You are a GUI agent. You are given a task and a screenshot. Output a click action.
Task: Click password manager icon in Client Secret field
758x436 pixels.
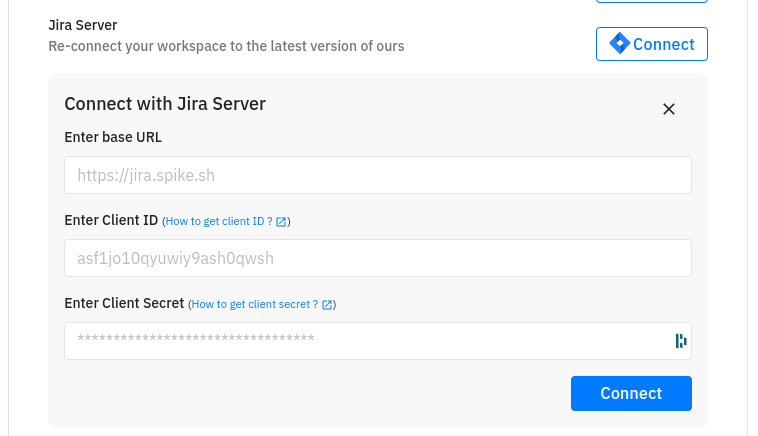tap(681, 341)
